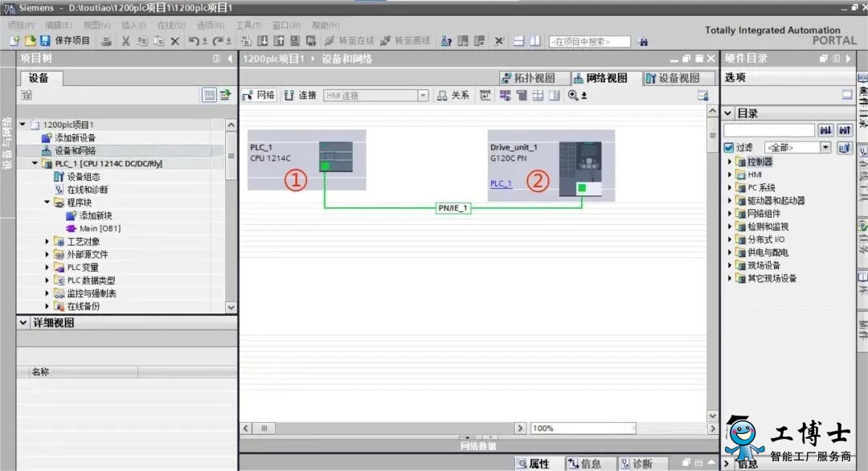The image size is (868, 471).
Task: Click the new project icon
Action: 14,41
